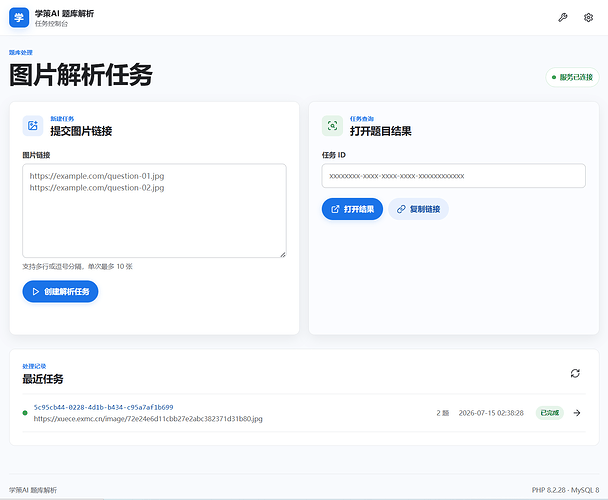608x500 pixels.
Task: Click the 学策AI 题库解析 header title
Action: (64, 14)
